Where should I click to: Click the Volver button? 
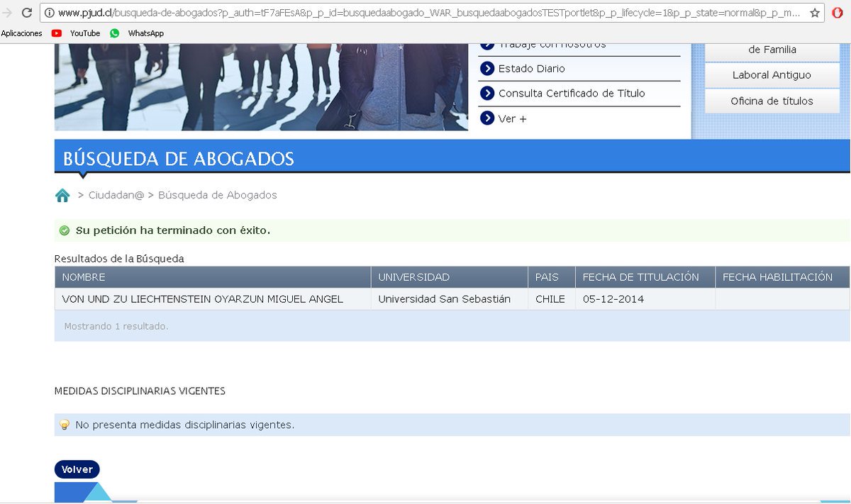coord(77,469)
